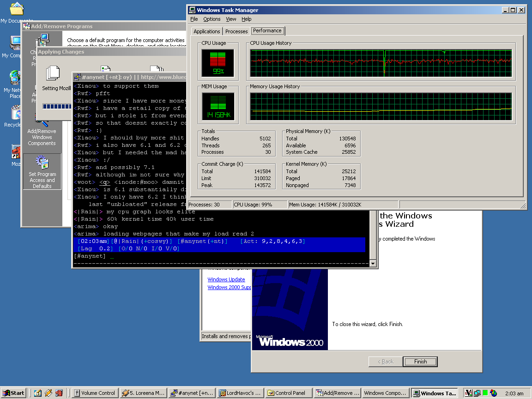Click the Task Manager title bar icon
The width and height of the screenshot is (532, 399).
193,10
